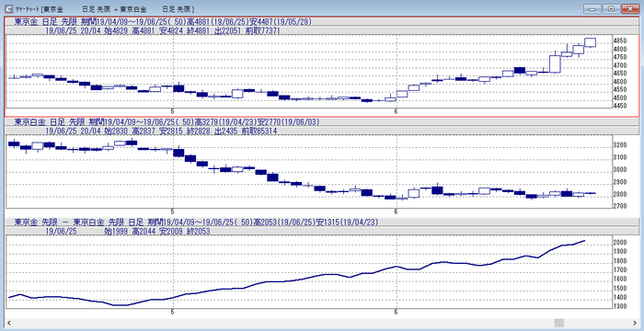
Task: Click the month 6 marker under the spread chart
Action: click(x=397, y=312)
